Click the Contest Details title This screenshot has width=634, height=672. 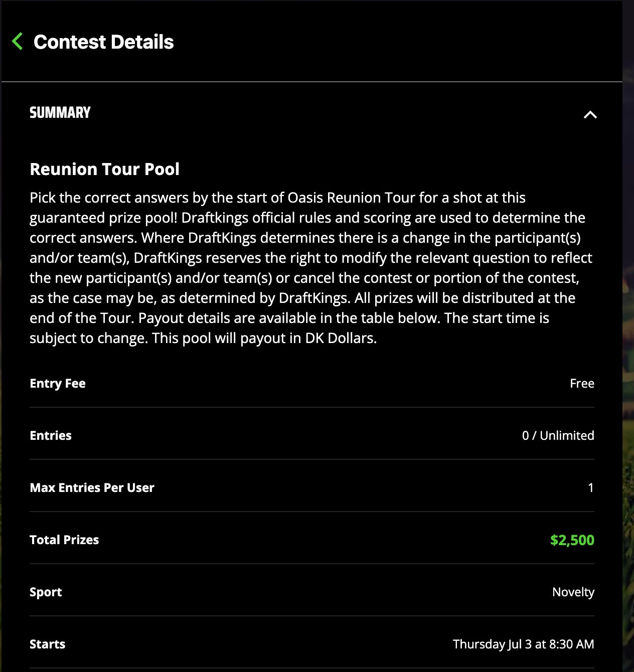(103, 42)
